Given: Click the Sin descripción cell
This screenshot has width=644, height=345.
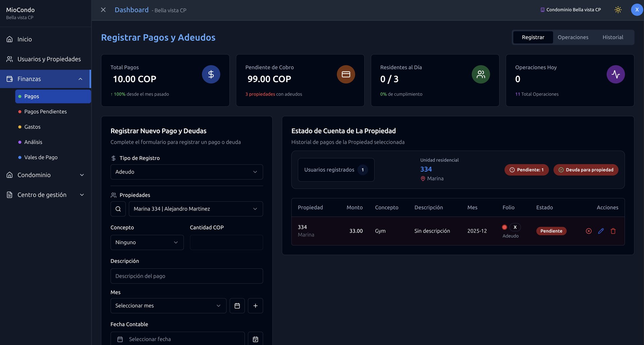Looking at the screenshot, I should [x=432, y=231].
